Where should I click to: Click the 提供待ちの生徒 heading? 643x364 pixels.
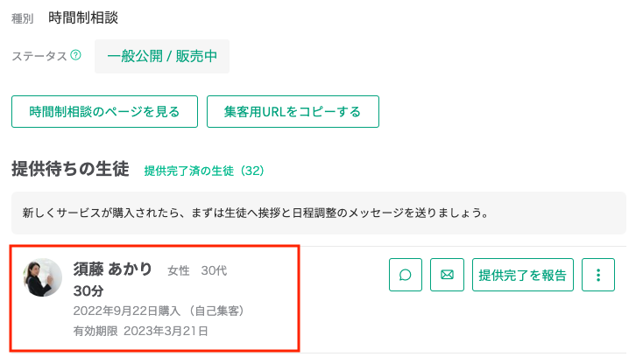pos(70,169)
